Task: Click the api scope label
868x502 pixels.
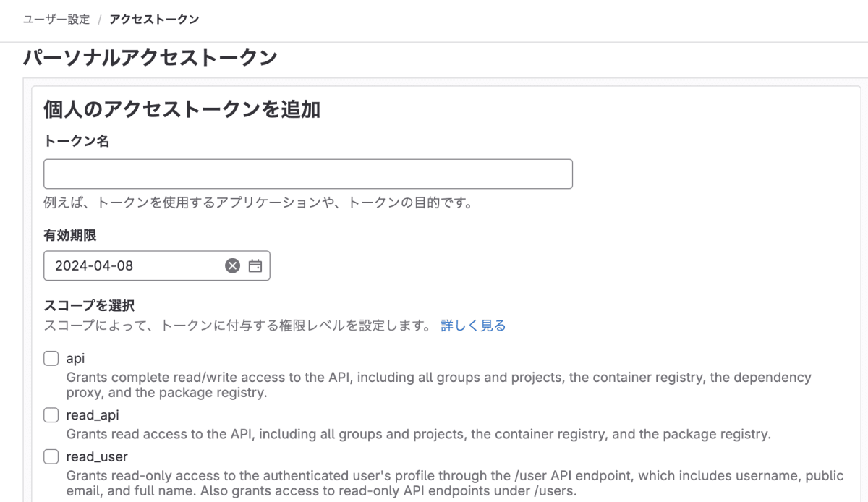Action: (x=76, y=357)
